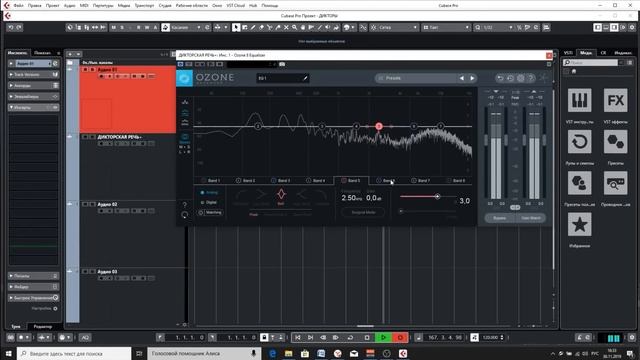Open Edge browser from taskbar

(272, 353)
